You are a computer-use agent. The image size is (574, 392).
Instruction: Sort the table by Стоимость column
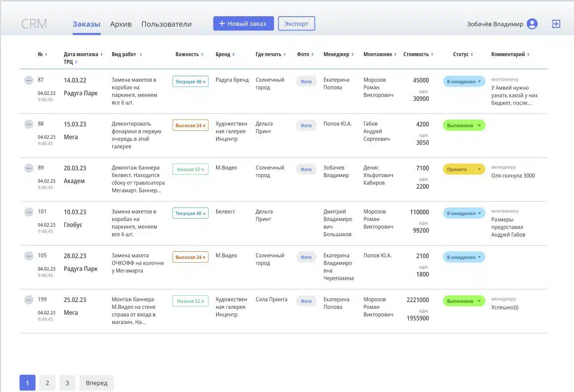point(418,55)
